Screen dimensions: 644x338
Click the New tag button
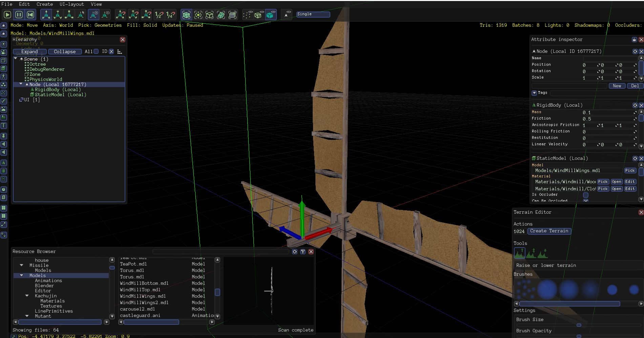pyautogui.click(x=617, y=86)
